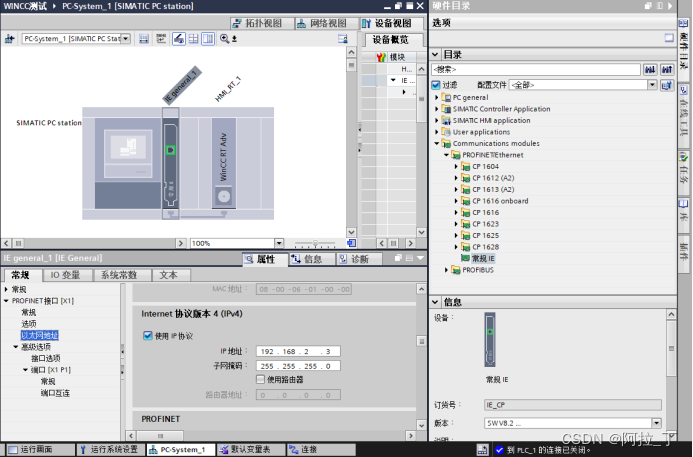The image size is (693, 457).
Task: Click the green Ethernet port on IE module
Action: click(x=171, y=150)
